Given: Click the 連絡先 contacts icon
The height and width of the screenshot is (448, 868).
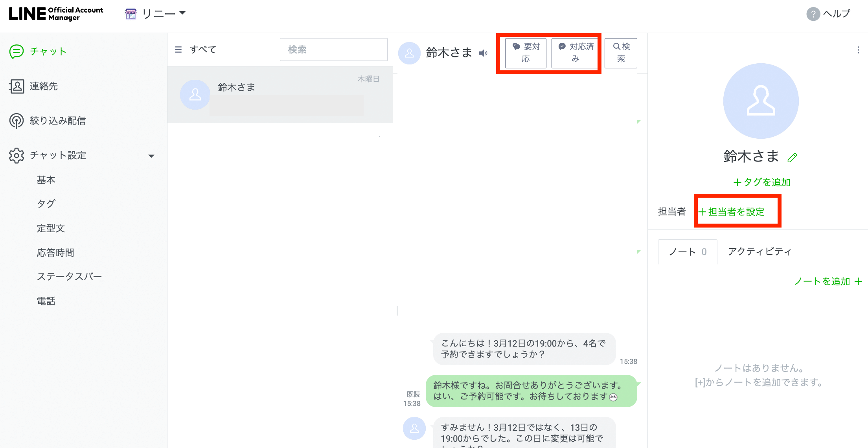Looking at the screenshot, I should point(17,86).
